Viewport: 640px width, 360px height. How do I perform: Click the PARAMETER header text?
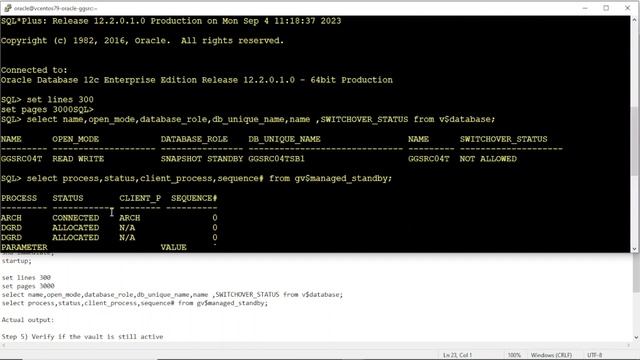click(24, 247)
